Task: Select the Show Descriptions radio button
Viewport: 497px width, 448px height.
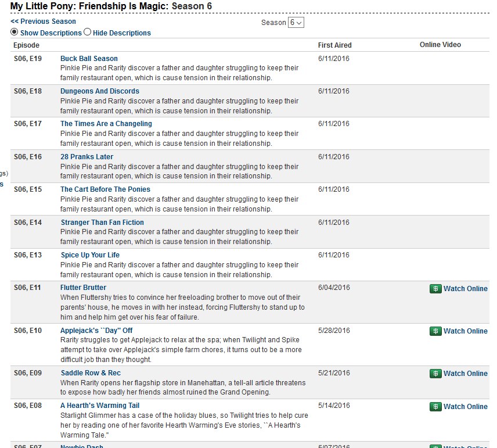Action: (15, 32)
